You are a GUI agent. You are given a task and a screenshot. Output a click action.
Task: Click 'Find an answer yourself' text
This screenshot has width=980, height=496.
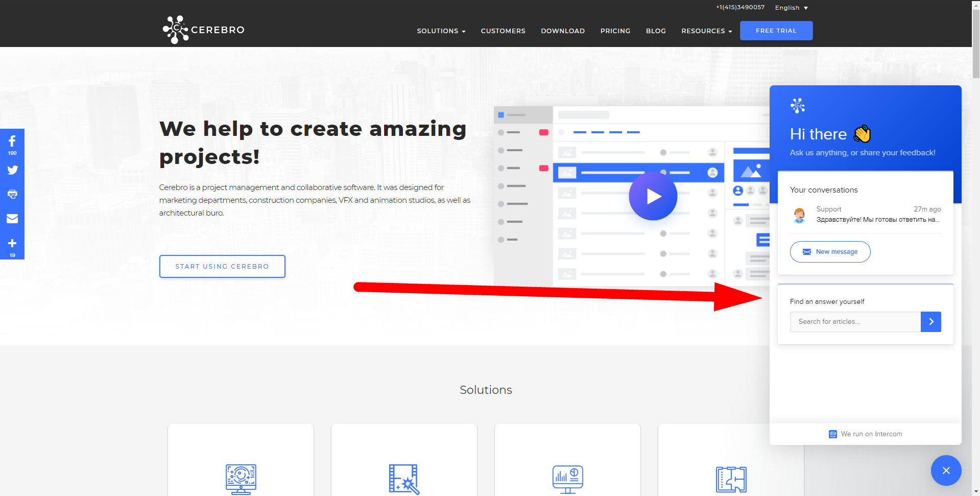(827, 302)
